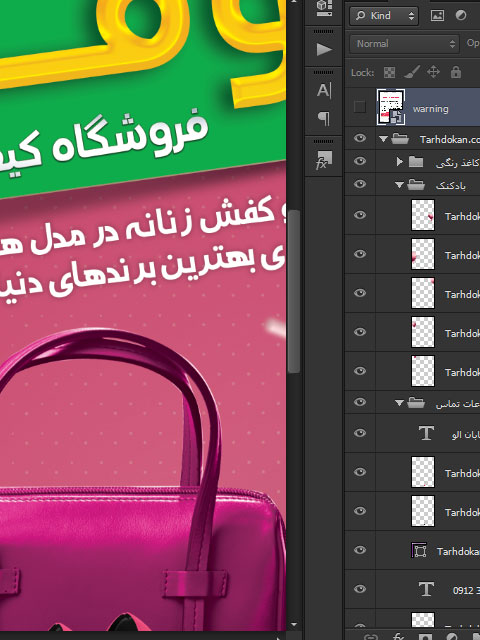Select the warning layer thumbnail

[x=391, y=107]
